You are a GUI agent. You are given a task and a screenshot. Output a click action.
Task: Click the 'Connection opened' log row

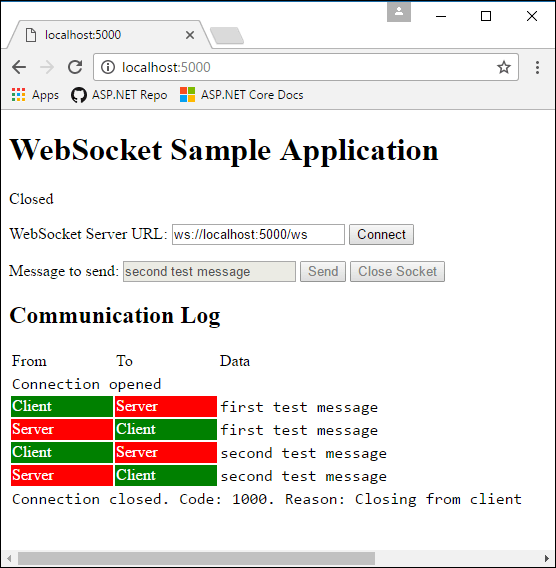(87, 384)
